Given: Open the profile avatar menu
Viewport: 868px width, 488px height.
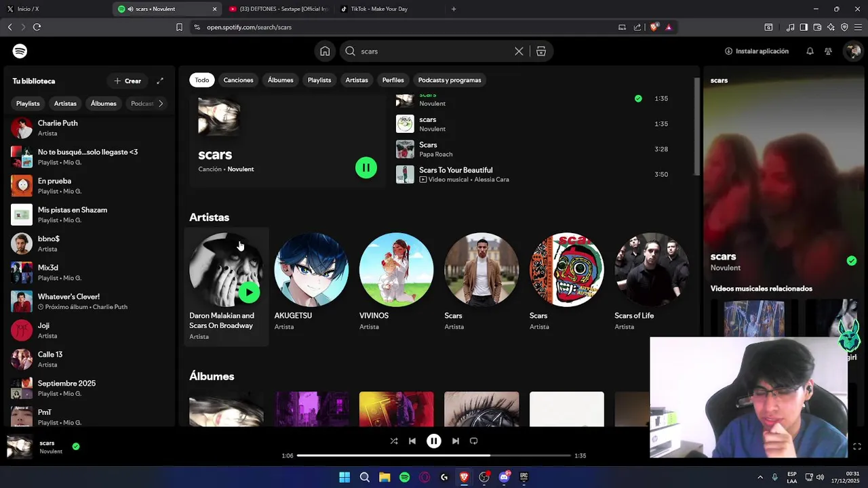Looking at the screenshot, I should click(852, 51).
